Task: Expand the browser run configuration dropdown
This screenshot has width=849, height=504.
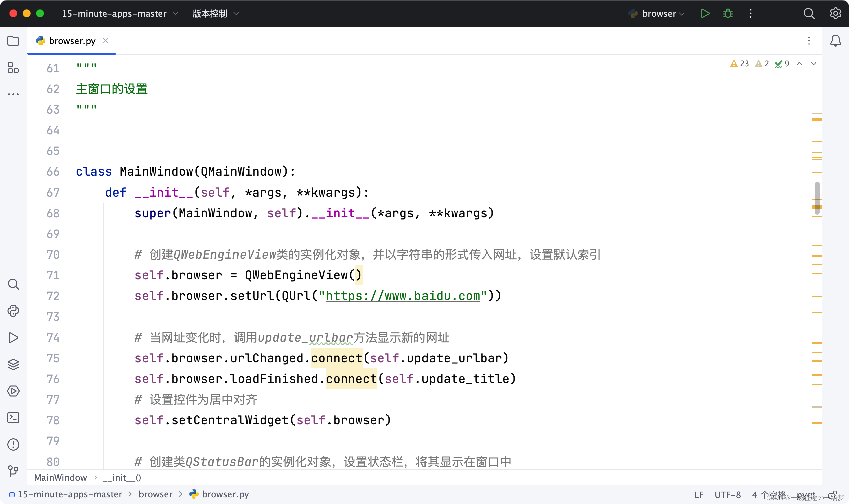Action: (663, 14)
